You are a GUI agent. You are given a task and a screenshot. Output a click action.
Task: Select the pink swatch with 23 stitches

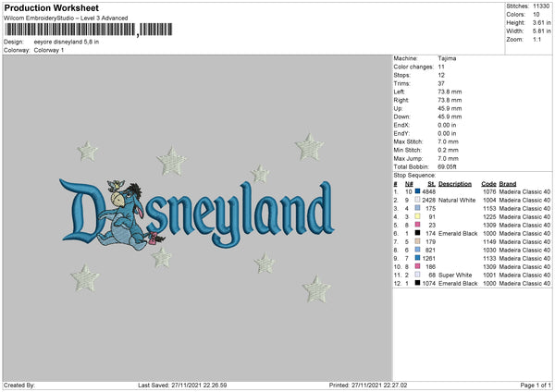pyautogui.click(x=417, y=225)
